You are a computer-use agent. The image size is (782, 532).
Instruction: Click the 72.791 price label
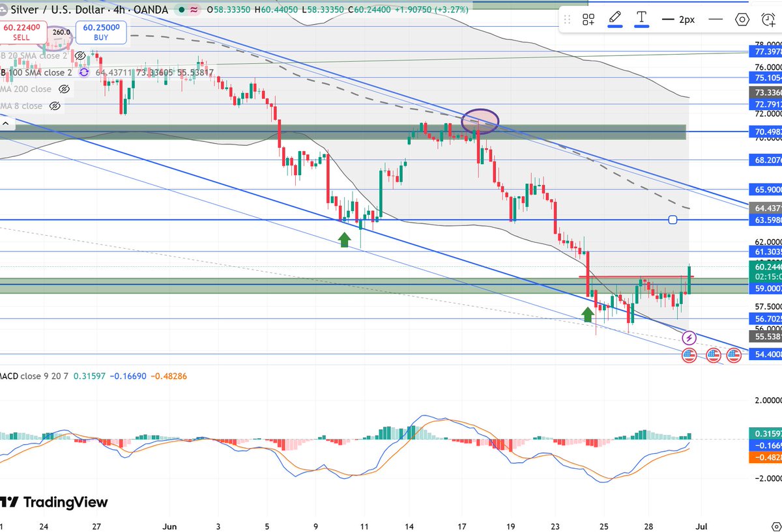click(764, 104)
